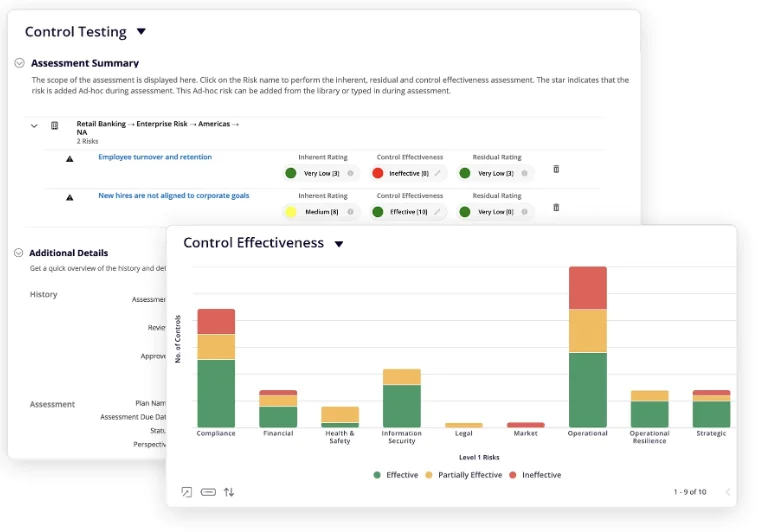The height and width of the screenshot is (532, 763).
Task: Collapse the Additional Details section
Action: (18, 253)
